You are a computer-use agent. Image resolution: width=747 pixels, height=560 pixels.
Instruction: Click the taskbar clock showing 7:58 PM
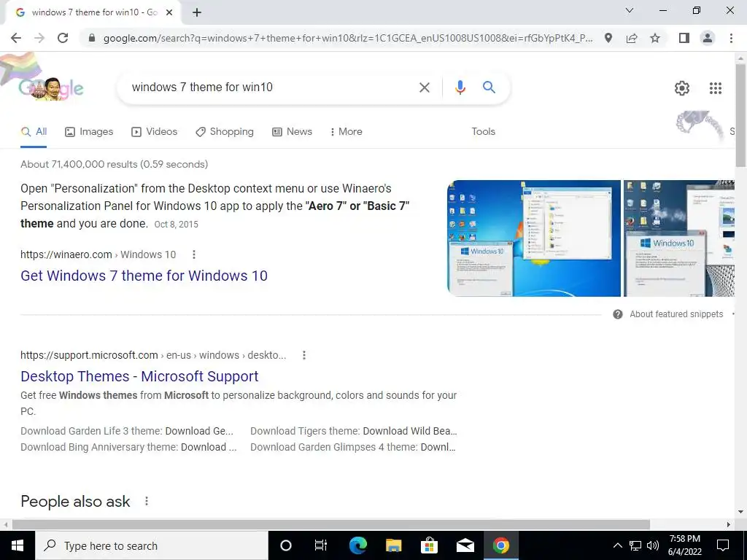point(685,545)
